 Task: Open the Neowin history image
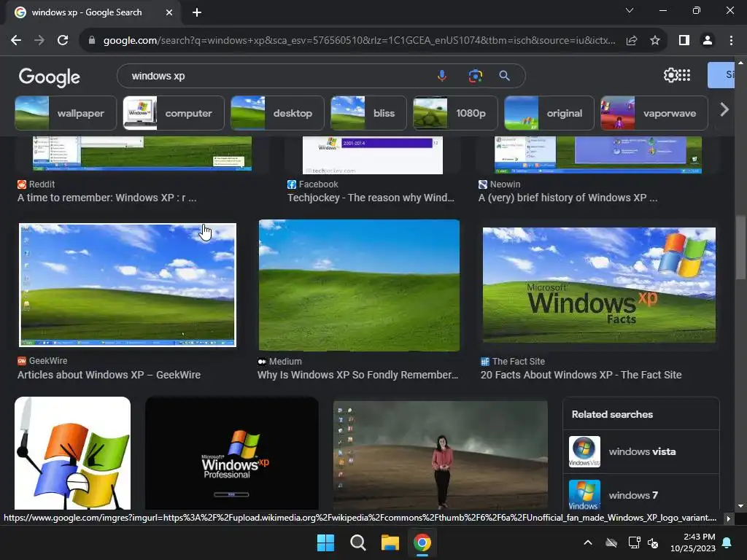598,155
